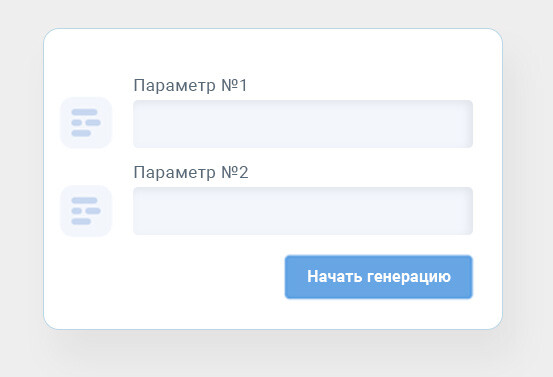
Task: Click the word генерацию on the blue button
Action: tap(409, 277)
